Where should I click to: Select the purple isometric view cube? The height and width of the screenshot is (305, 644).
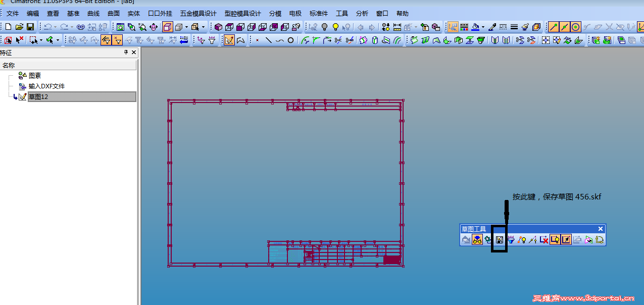click(218, 27)
